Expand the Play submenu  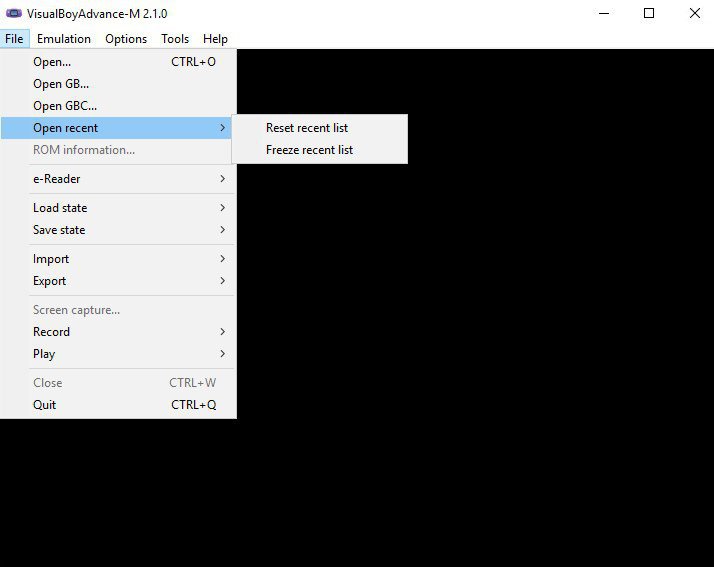pyautogui.click(x=117, y=354)
